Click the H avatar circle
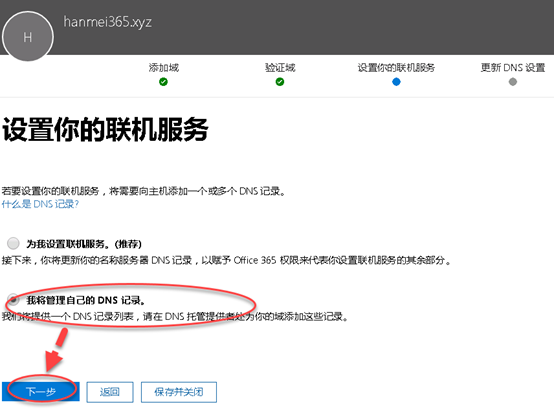 click(x=28, y=36)
